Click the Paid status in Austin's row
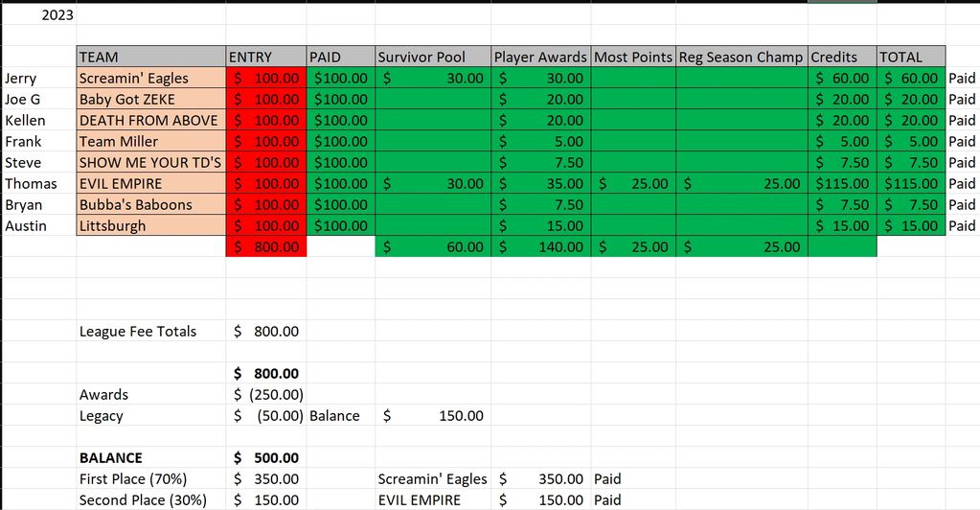 tap(962, 226)
